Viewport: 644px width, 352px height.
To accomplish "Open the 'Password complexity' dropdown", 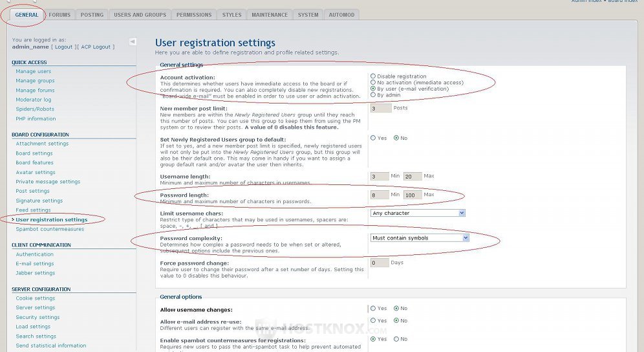I will (420, 238).
